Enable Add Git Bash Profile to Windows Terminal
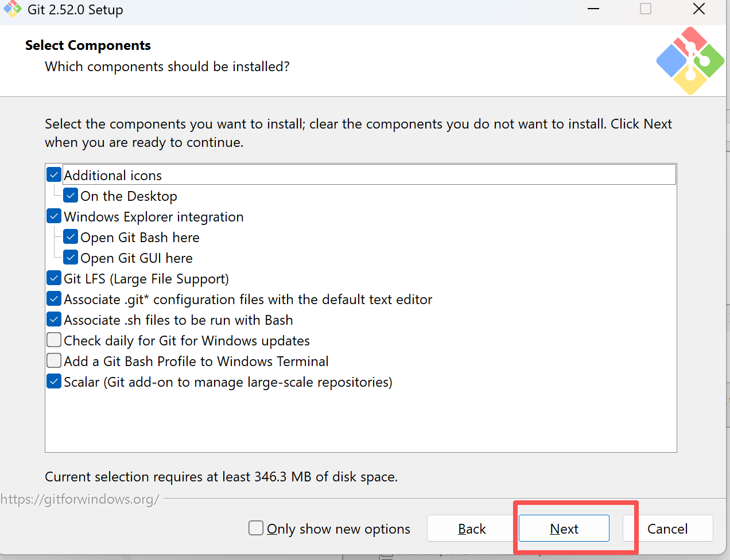 tap(54, 361)
